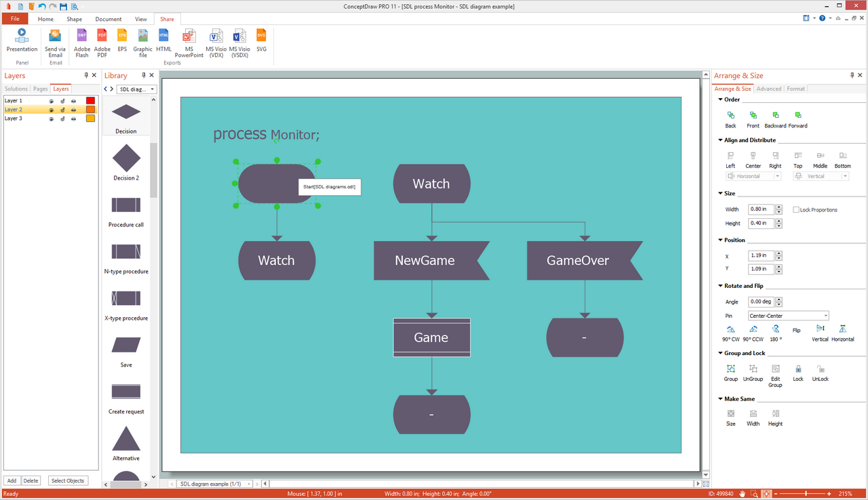The width and height of the screenshot is (868, 500).
Task: Collapse the Align and Distribute section
Action: click(720, 140)
